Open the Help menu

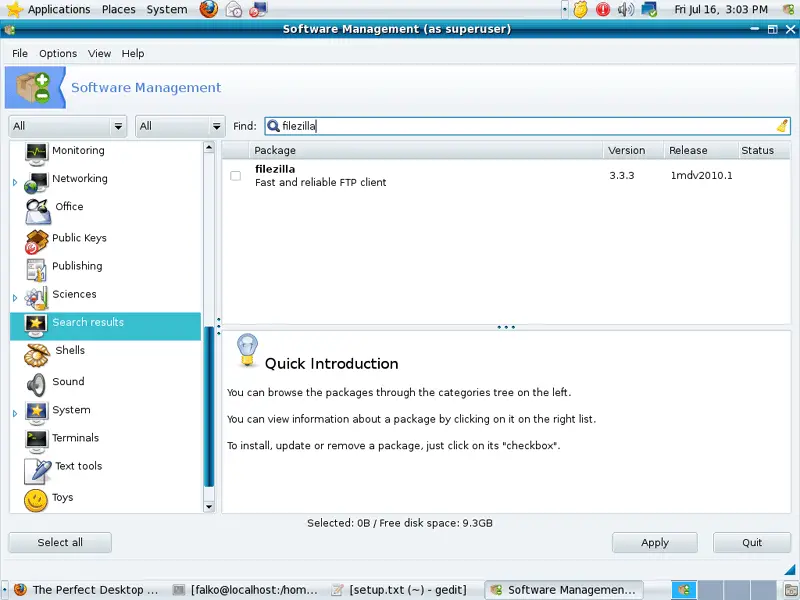pyautogui.click(x=133, y=54)
